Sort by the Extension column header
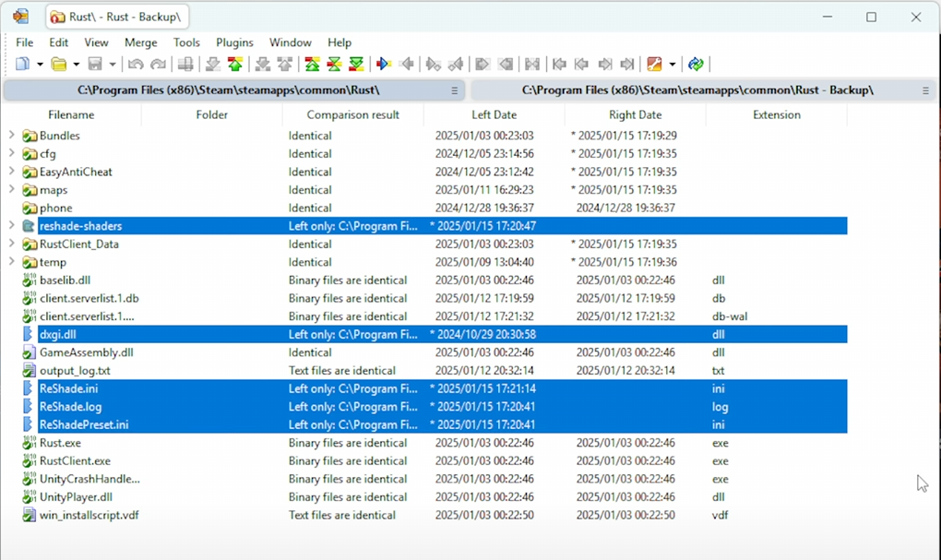The width and height of the screenshot is (941, 560). (x=777, y=114)
